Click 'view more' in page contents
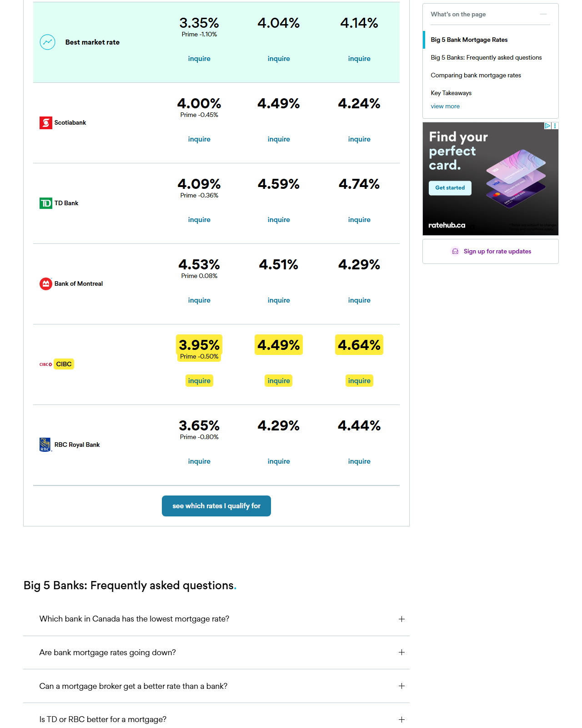This screenshot has height=728, width=582. [x=445, y=106]
